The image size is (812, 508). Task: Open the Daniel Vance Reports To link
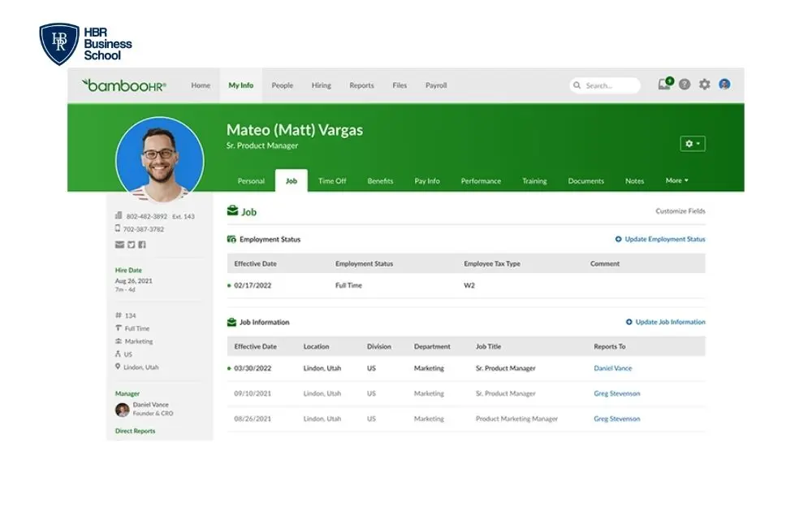(x=612, y=368)
